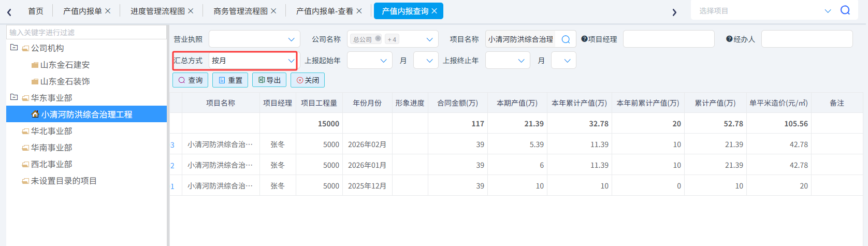Switch to the 进度管理流程图 tab
The height and width of the screenshot is (246, 868).
[157, 11]
